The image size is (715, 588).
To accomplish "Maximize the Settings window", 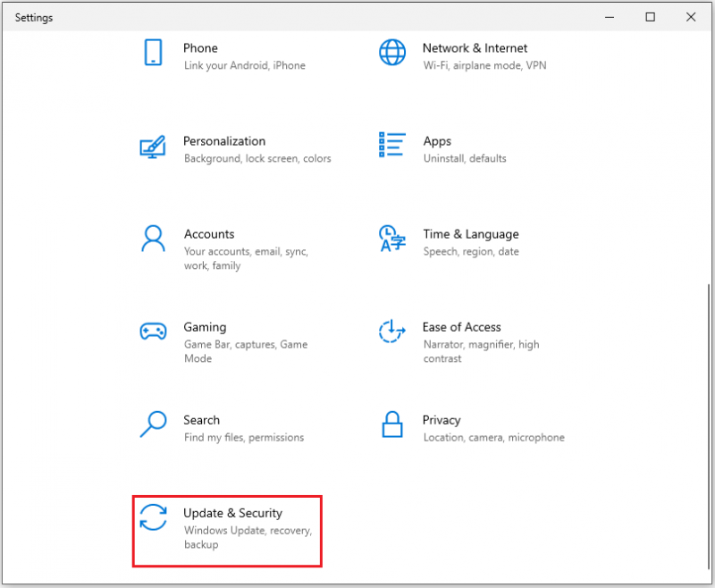I will [x=651, y=17].
